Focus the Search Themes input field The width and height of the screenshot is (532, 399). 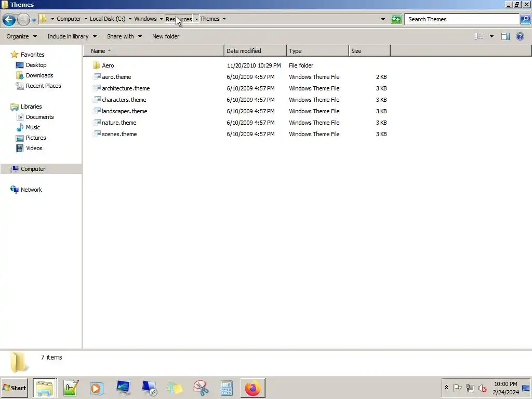pos(462,19)
